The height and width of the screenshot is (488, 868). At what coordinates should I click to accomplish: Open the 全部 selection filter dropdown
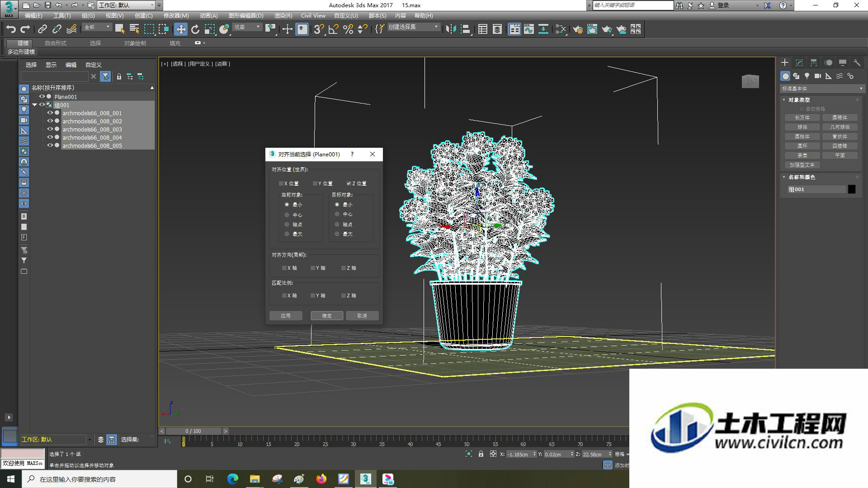click(x=97, y=27)
